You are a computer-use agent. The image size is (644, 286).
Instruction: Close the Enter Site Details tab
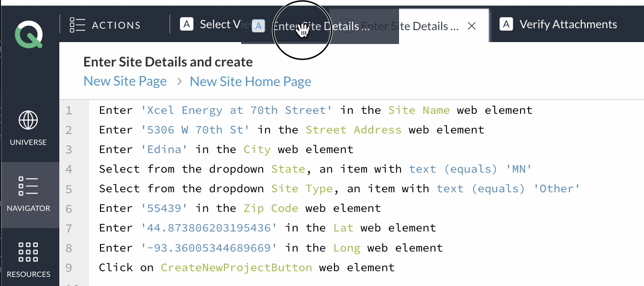(472, 26)
